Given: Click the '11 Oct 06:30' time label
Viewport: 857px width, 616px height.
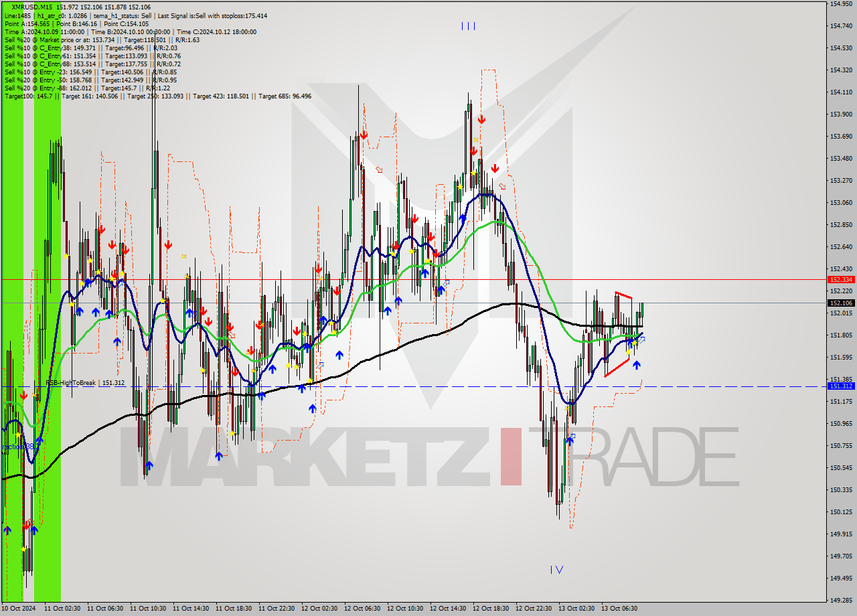Looking at the screenshot, I should point(105,609).
